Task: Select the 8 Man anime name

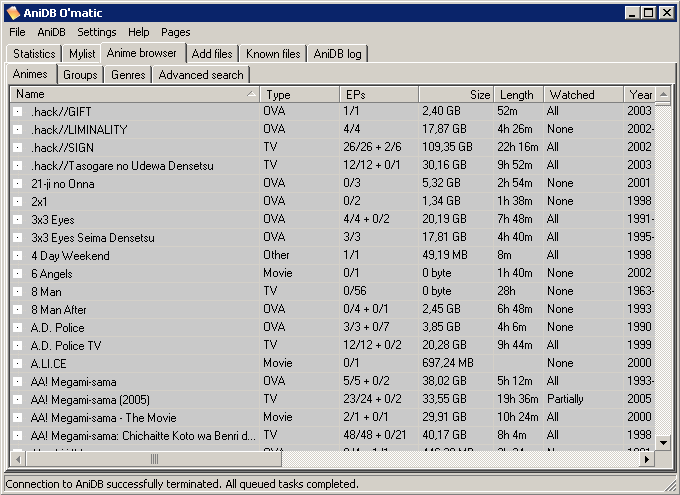Action: (46, 292)
